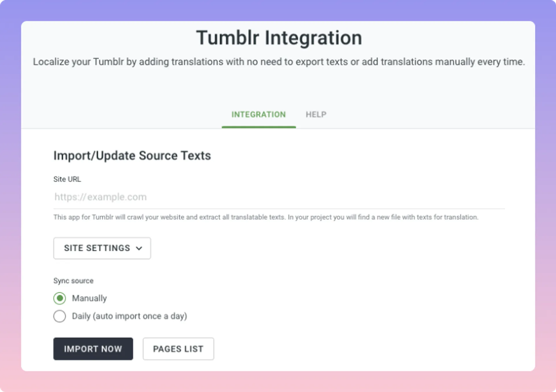Click the Tumblr Integration heading
Image resolution: width=556 pixels, height=392 pixels.
279,38
